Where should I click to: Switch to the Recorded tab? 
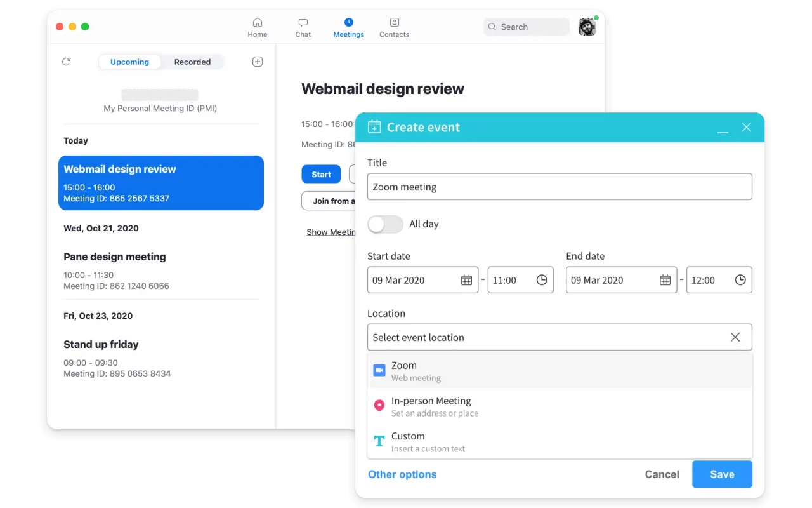coord(192,62)
